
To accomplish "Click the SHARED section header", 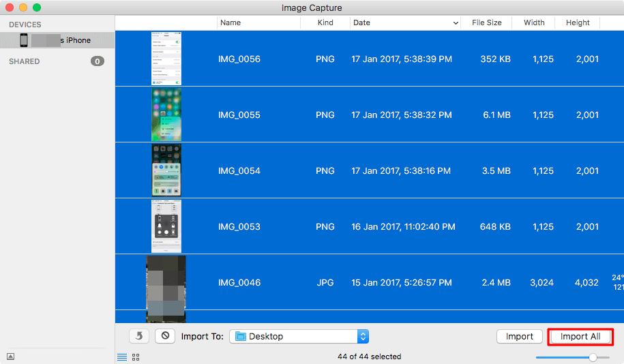I will click(25, 61).
